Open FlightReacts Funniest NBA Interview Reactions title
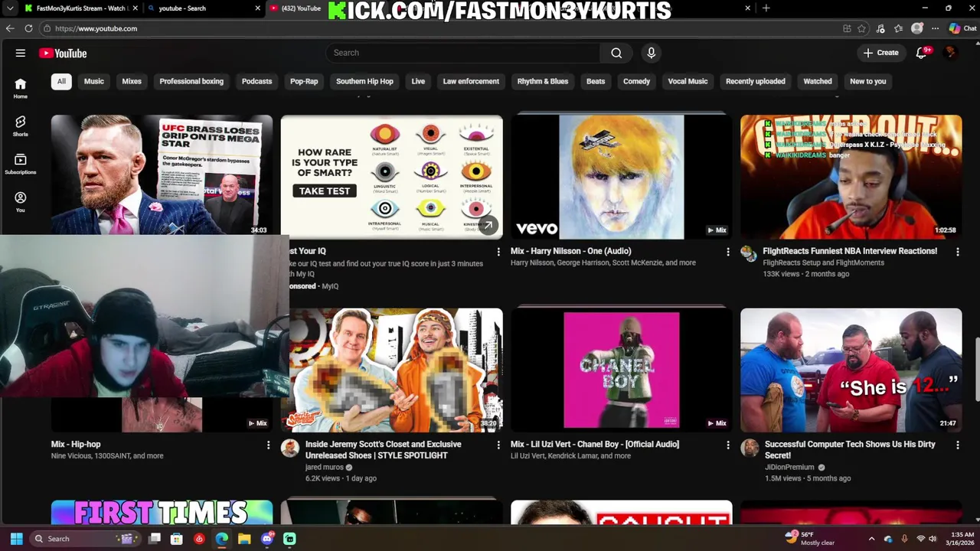Screen dimensions: 980x551 coord(850,251)
